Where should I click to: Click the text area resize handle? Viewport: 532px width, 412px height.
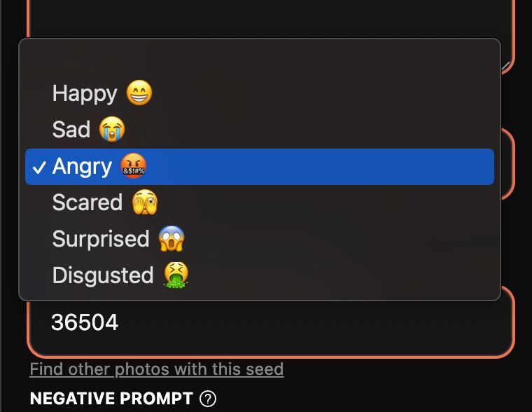(x=505, y=67)
